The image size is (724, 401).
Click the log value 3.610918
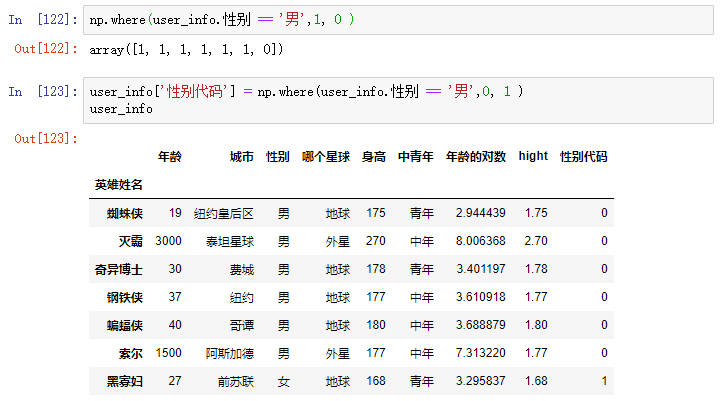coord(481,297)
